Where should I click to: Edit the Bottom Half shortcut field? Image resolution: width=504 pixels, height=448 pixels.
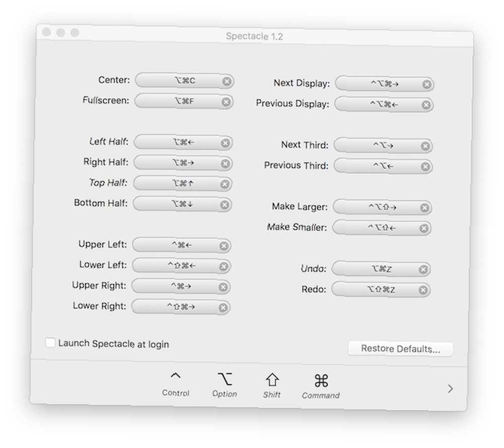coord(182,204)
